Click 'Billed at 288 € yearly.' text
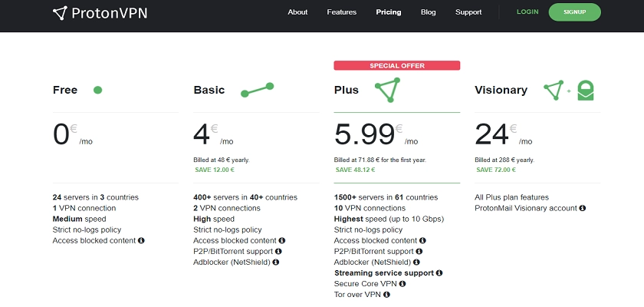The height and width of the screenshot is (307, 644). point(504,160)
